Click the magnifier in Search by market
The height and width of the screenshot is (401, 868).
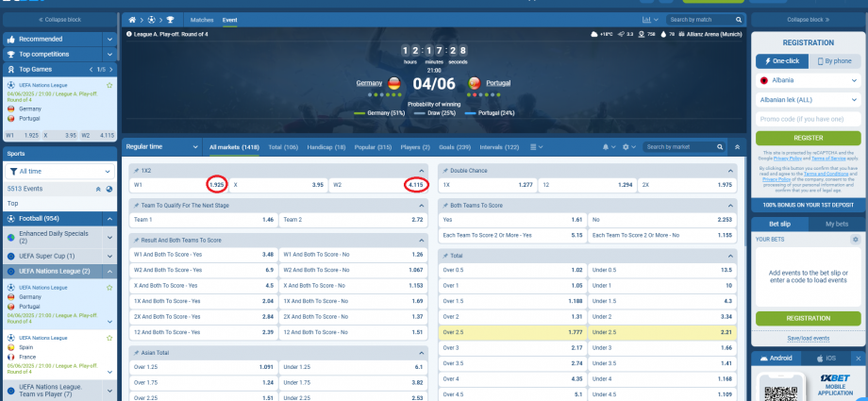[x=720, y=147]
